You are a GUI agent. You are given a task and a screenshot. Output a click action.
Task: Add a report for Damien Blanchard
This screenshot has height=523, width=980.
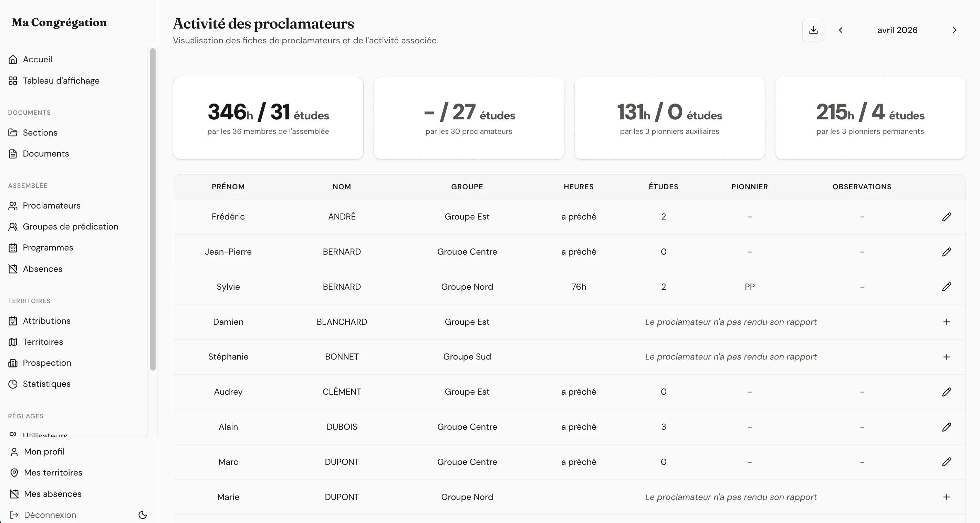946,322
